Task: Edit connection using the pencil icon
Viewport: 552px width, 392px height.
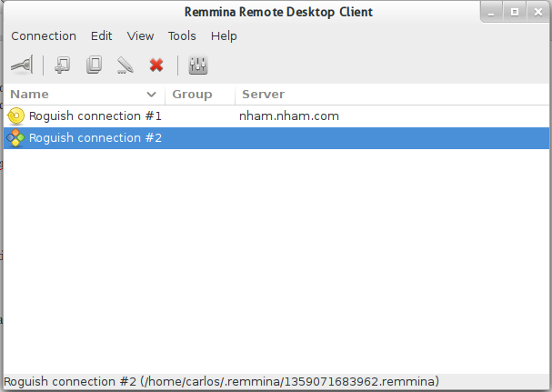Action: click(125, 65)
